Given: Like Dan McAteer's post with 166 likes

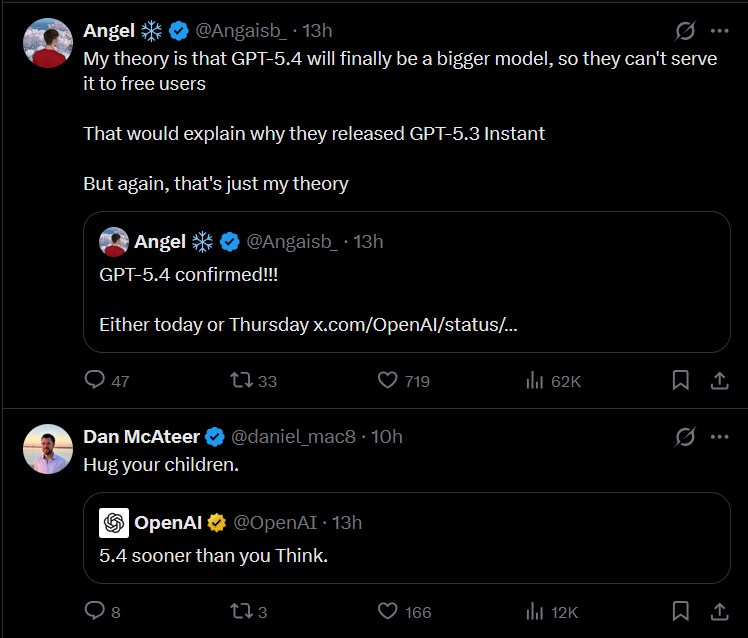Looking at the screenshot, I should tap(388, 611).
